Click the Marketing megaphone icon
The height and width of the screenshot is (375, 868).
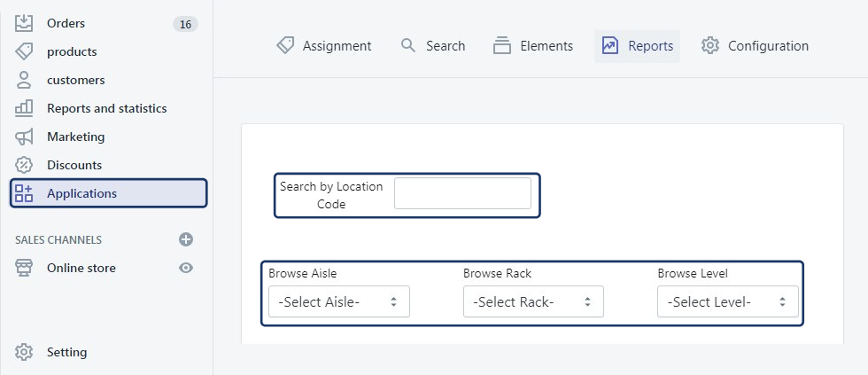[x=24, y=137]
